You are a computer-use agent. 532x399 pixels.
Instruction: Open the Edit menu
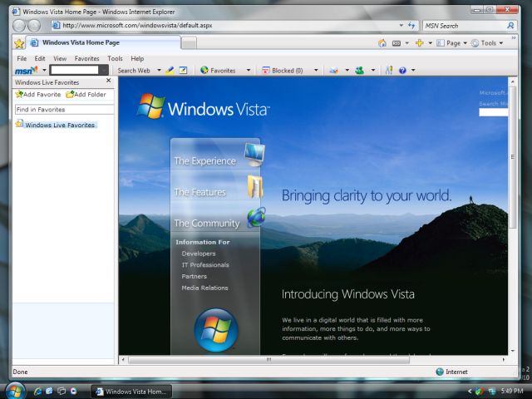coord(40,59)
